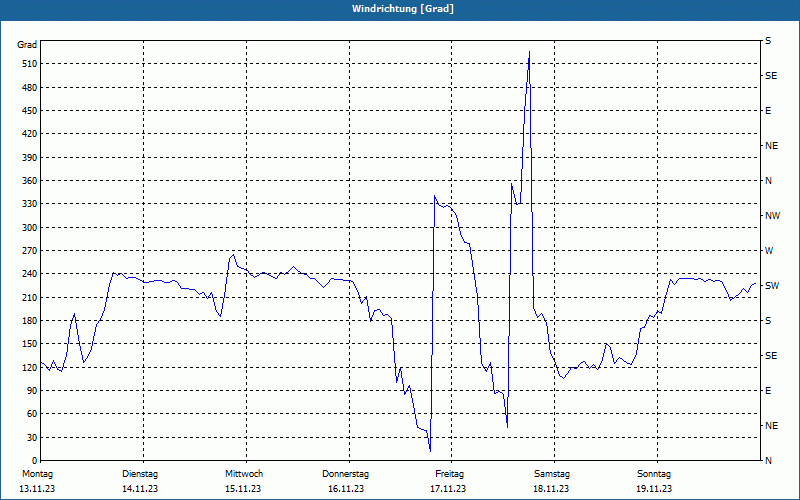Image resolution: width=800 pixels, height=500 pixels.
Task: Click the 150 degree axis label
Action: pos(29,344)
